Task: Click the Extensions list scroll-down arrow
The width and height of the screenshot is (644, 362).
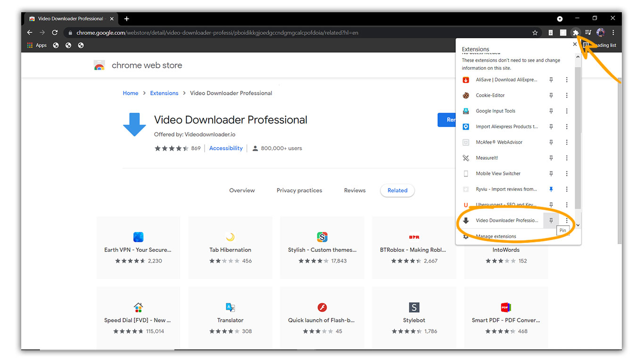Action: click(578, 225)
